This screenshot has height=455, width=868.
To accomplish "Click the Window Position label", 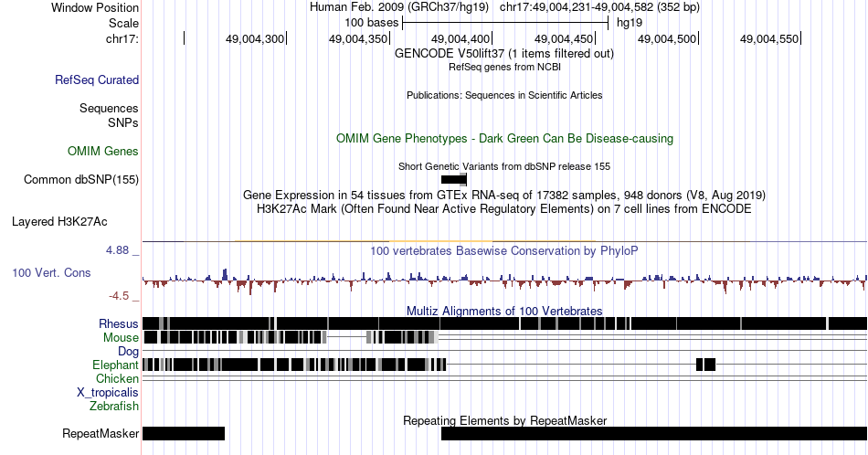I will point(95,7).
